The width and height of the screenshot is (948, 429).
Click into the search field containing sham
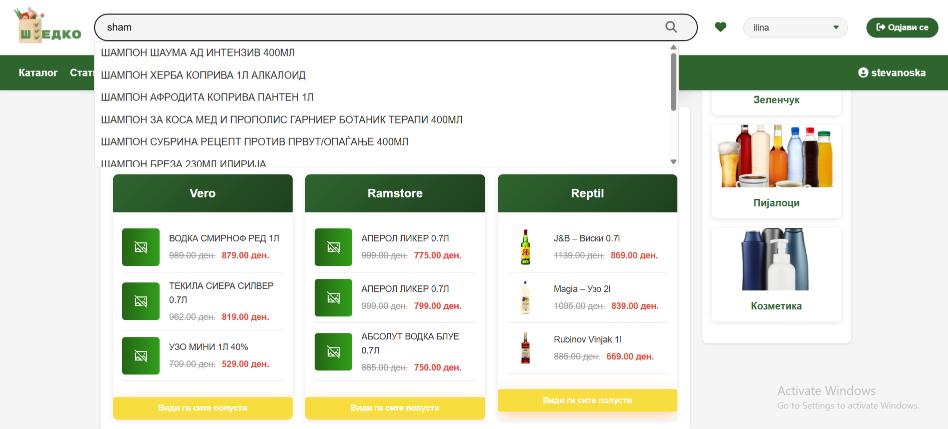pyautogui.click(x=380, y=28)
